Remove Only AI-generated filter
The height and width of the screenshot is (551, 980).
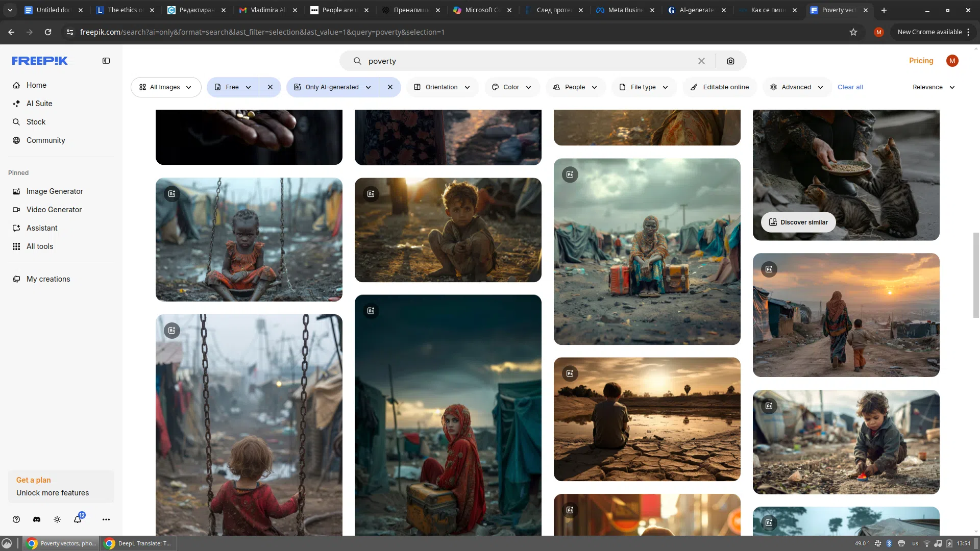pyautogui.click(x=390, y=87)
